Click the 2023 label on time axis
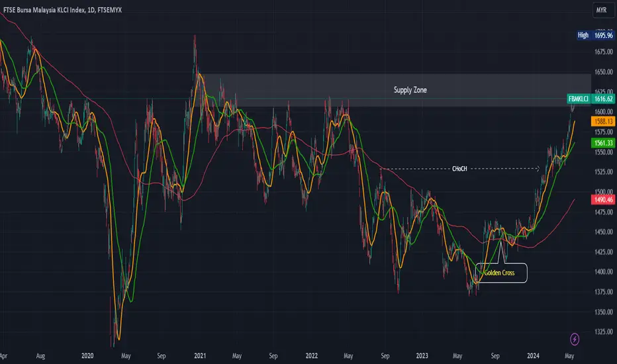Image resolution: width=617 pixels, height=364 pixels. coord(422,356)
